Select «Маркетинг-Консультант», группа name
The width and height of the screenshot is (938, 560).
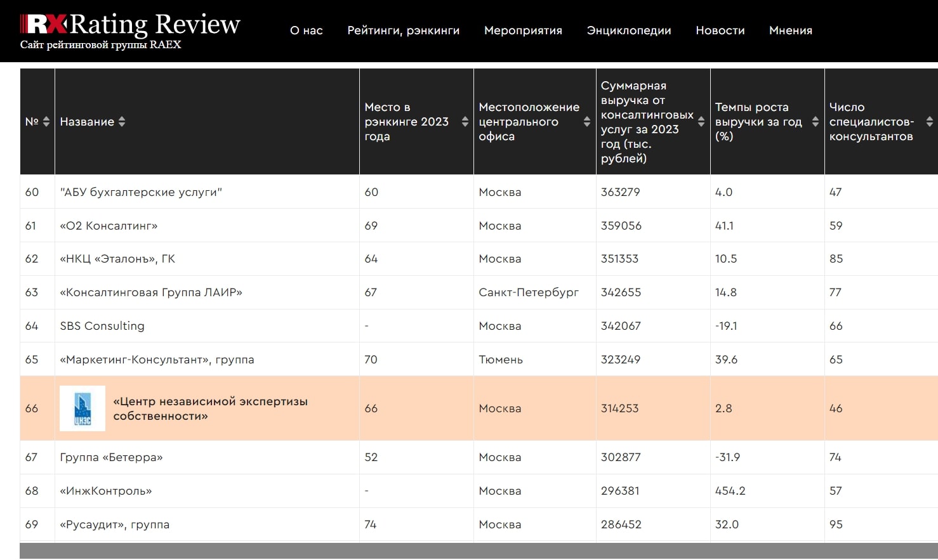pyautogui.click(x=157, y=360)
